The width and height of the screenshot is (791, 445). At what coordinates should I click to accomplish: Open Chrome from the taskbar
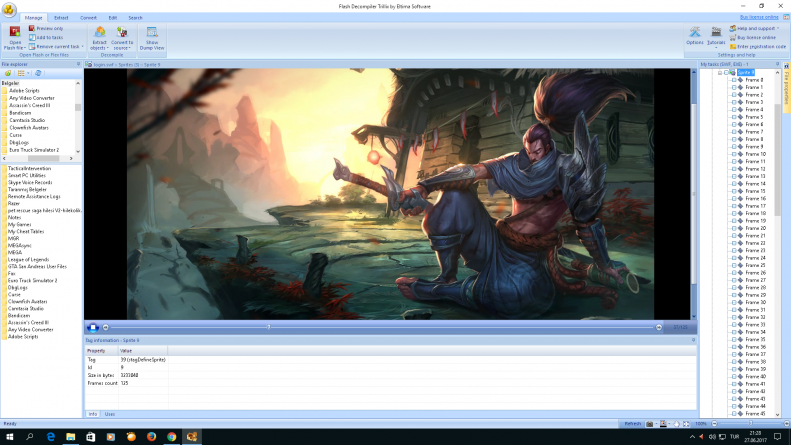coord(172,437)
